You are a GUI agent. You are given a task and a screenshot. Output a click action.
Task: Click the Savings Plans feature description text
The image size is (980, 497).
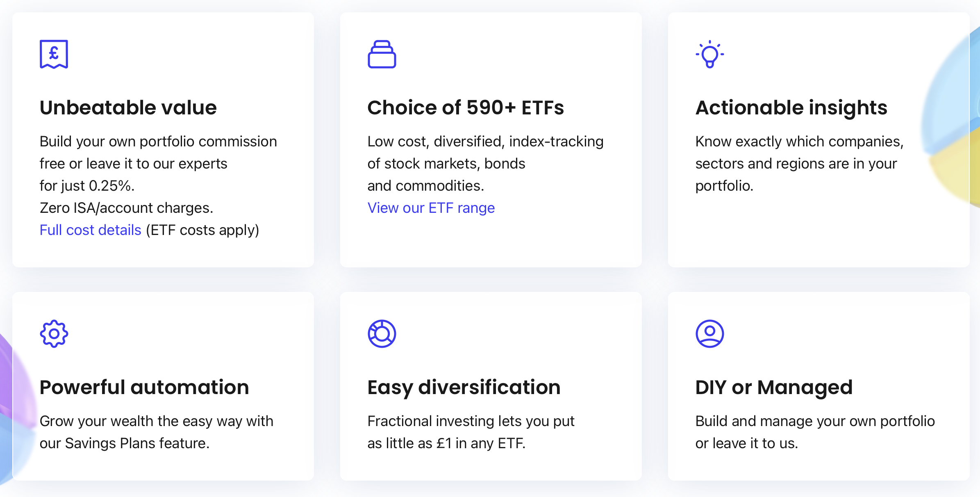[156, 432]
